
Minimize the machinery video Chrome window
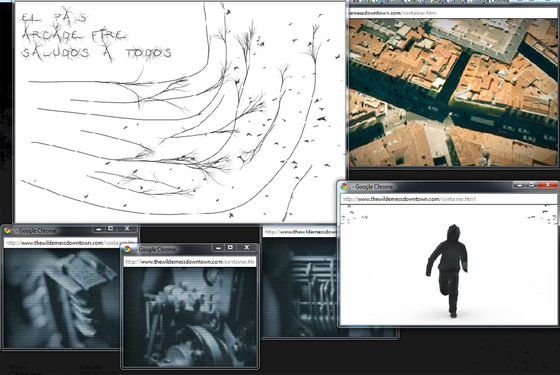(x=219, y=247)
